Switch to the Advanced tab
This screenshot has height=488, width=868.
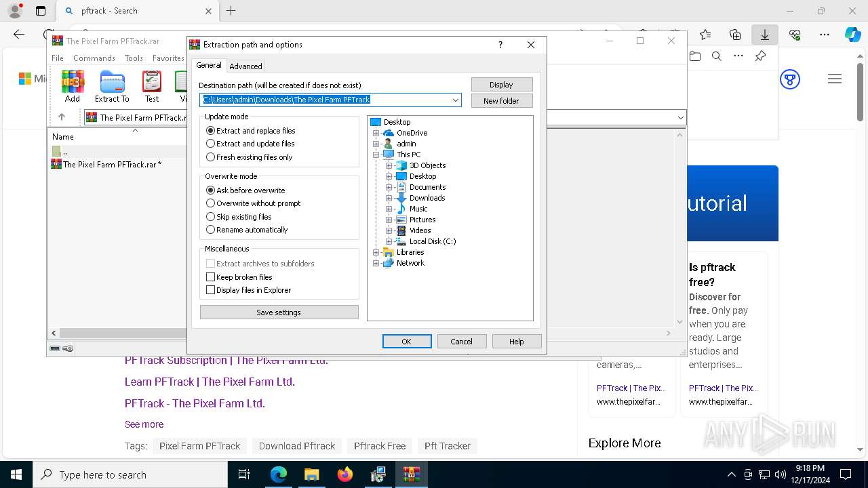point(245,66)
